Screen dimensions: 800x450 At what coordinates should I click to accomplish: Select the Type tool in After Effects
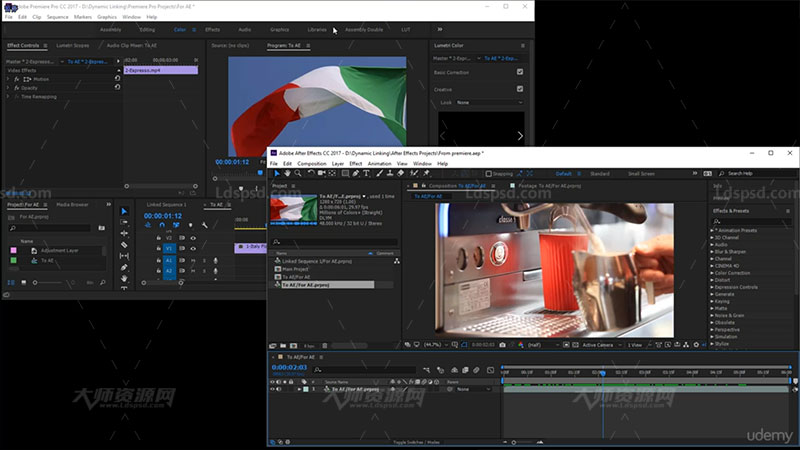coord(366,173)
